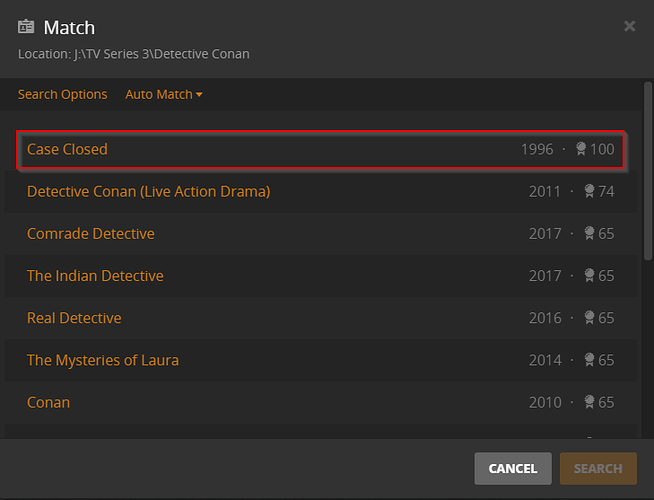Pick the Comrade Detective result
This screenshot has width=654, height=500.
[x=91, y=234]
